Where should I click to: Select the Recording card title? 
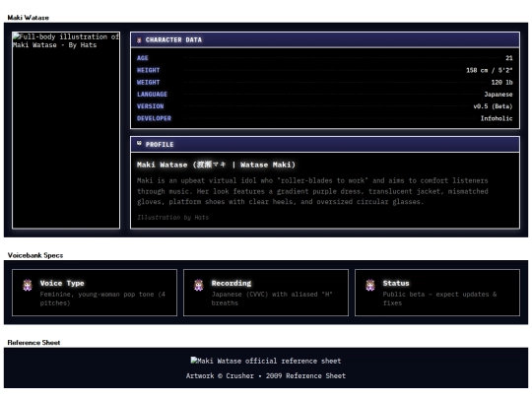pos(232,284)
